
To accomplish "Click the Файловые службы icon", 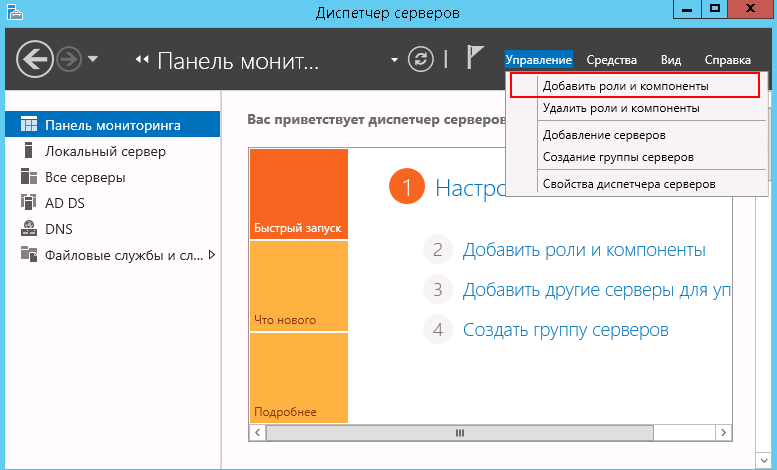I will tap(29, 254).
